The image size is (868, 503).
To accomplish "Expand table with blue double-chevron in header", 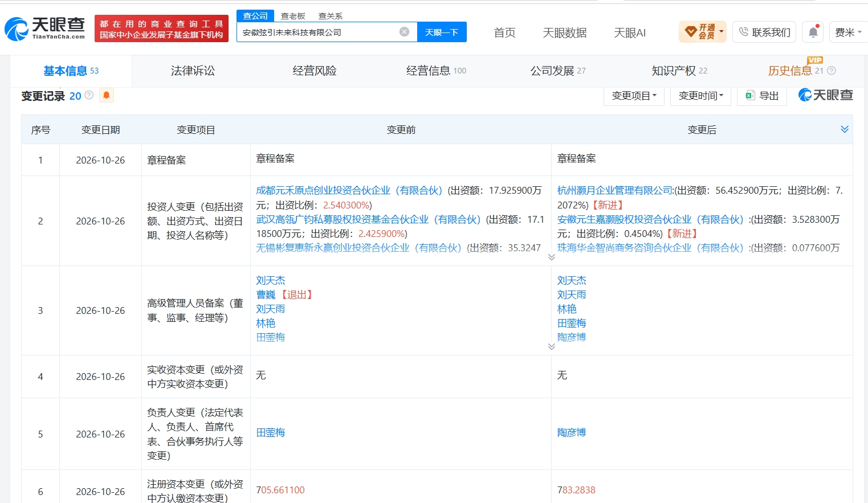I will coord(844,129).
